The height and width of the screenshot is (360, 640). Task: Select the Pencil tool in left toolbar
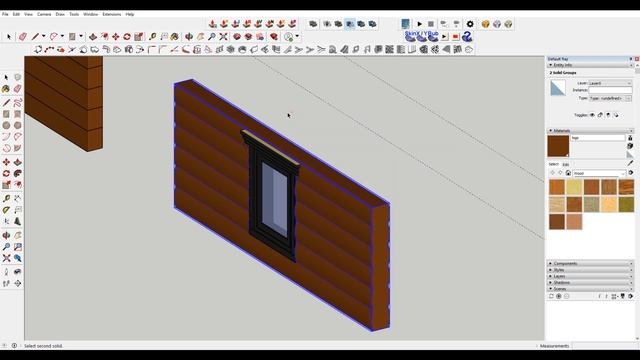pos(6,102)
